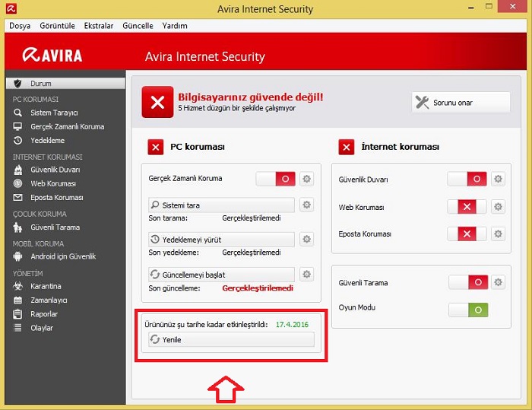Click 'Bilgisayarınız güvende değil!' warning text
Screen dimensions: 532x410
[x=250, y=97]
